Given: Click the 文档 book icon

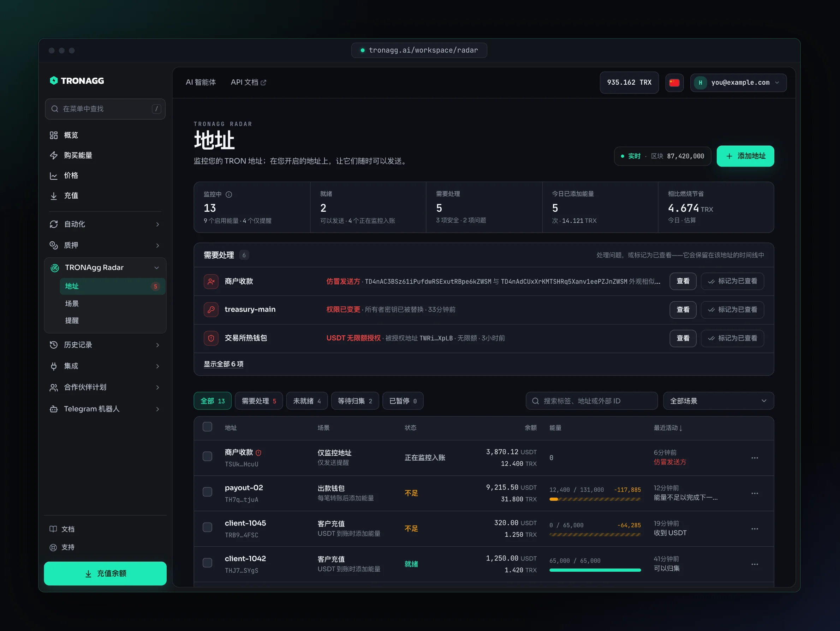Looking at the screenshot, I should pos(53,529).
